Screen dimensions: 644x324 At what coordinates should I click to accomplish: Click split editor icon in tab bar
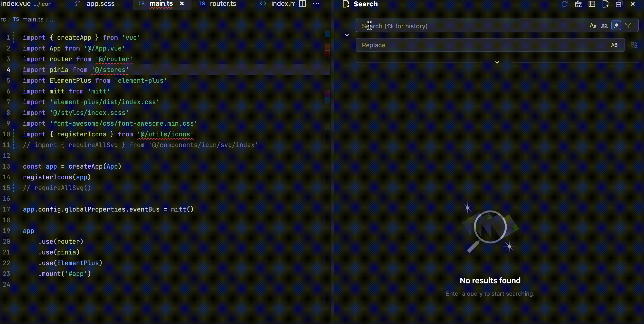pos(303,4)
